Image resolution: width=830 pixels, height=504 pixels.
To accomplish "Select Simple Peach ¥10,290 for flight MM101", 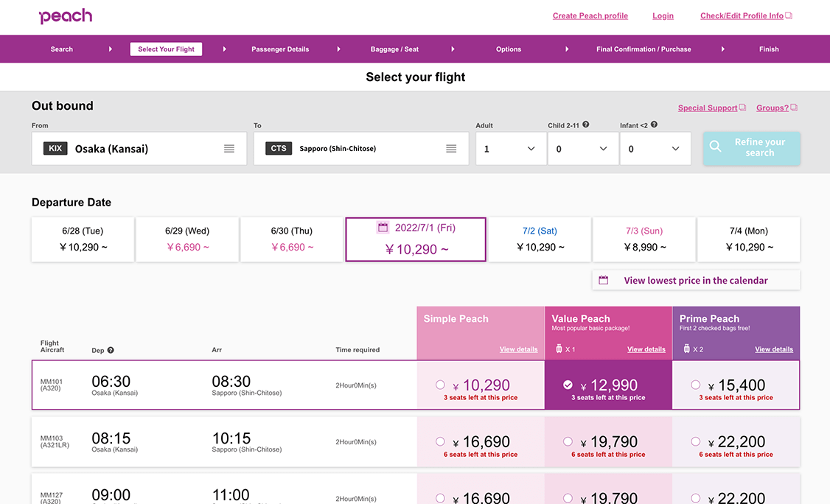I will pyautogui.click(x=440, y=385).
